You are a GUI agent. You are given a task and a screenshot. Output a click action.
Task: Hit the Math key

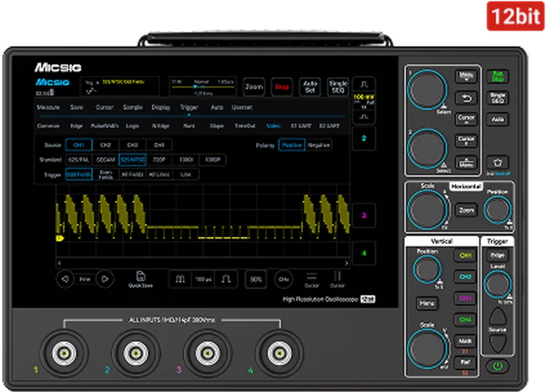(x=465, y=340)
